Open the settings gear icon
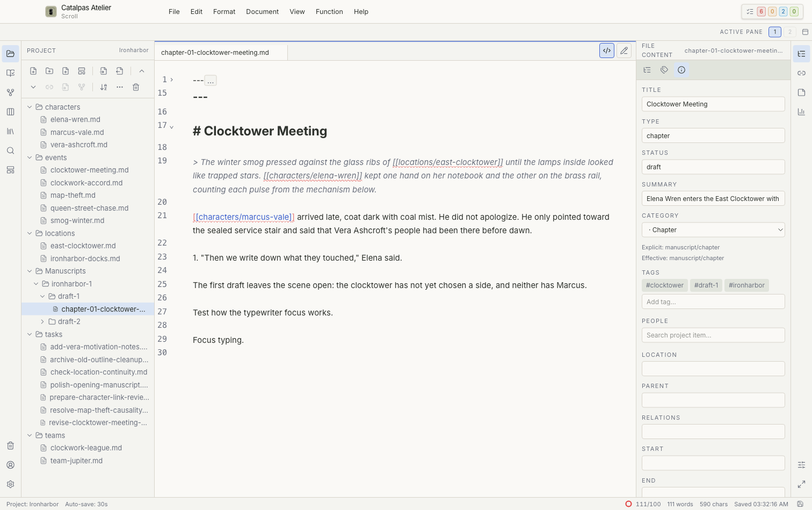 [10, 484]
